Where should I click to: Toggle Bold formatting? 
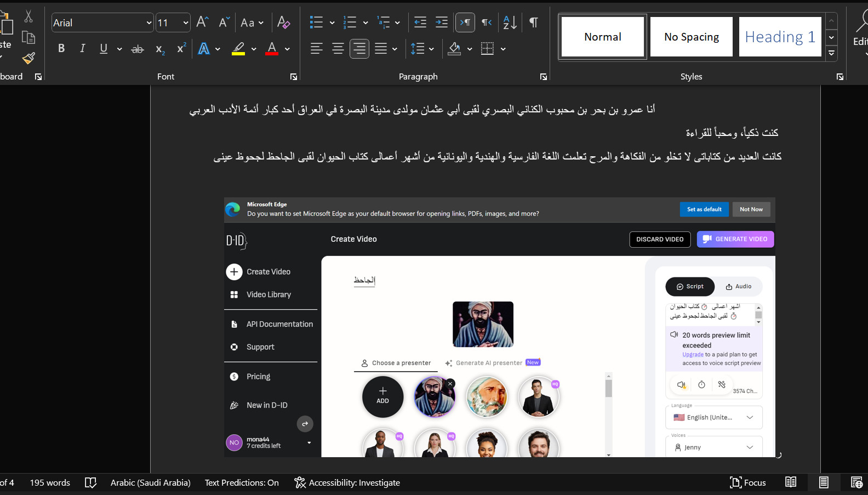[61, 49]
